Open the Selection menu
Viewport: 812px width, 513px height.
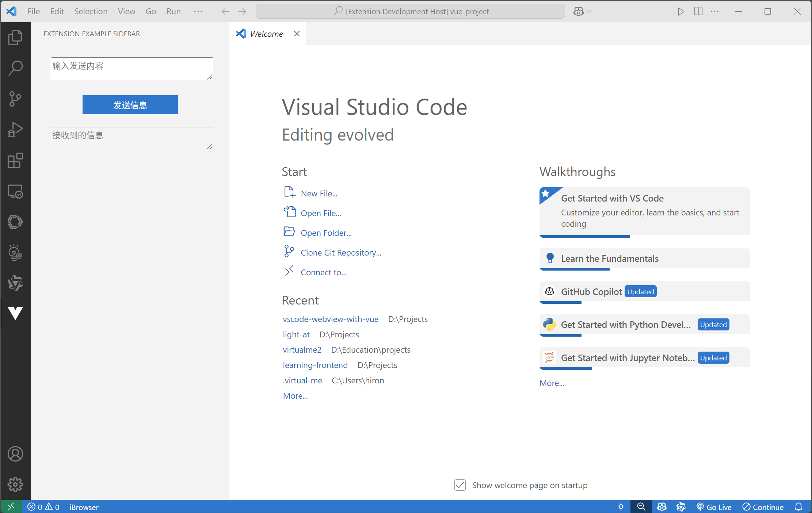[91, 11]
